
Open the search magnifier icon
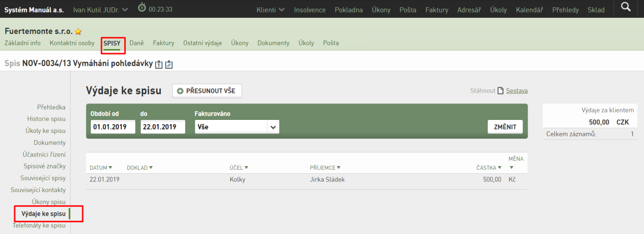tap(626, 7)
